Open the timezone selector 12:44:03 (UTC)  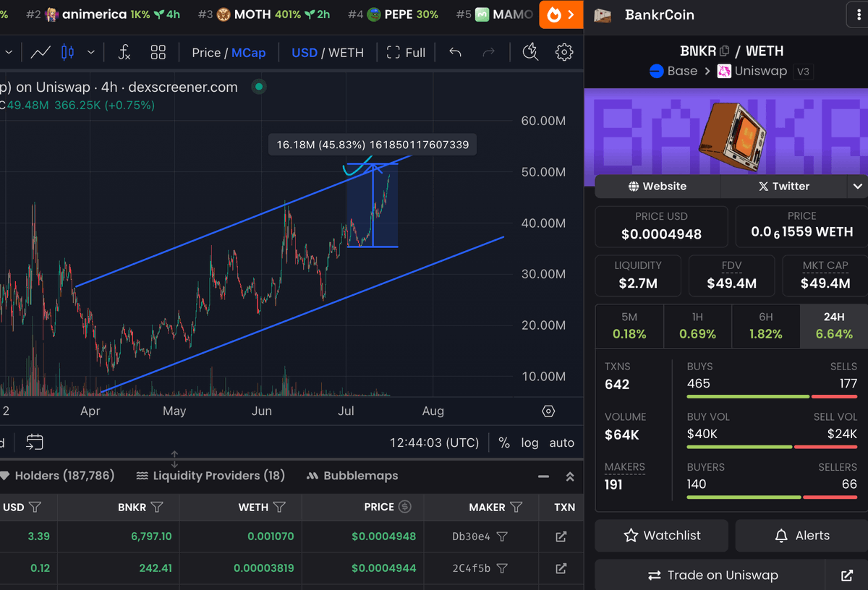[434, 442]
